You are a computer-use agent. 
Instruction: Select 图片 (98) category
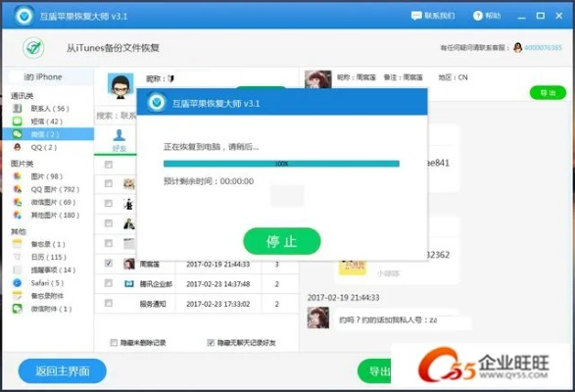pyautogui.click(x=47, y=176)
